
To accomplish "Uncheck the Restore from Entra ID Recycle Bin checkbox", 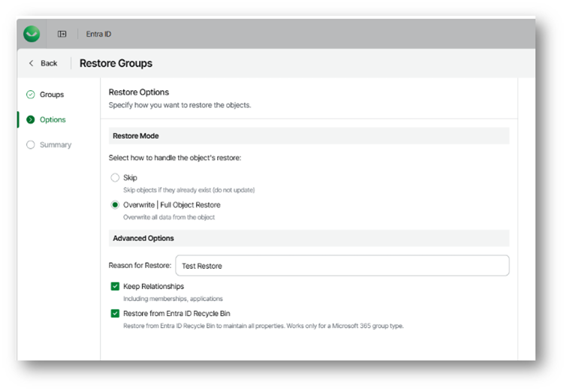I will [115, 313].
